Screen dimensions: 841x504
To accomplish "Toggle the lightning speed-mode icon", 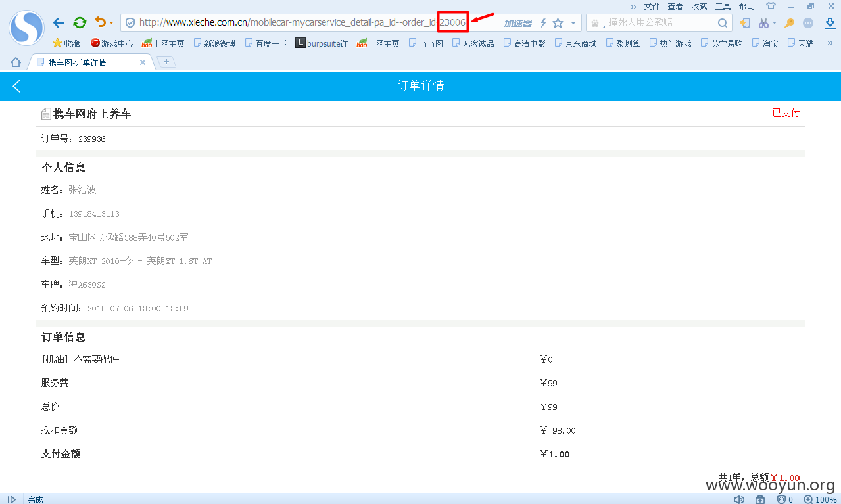I will coord(543,23).
